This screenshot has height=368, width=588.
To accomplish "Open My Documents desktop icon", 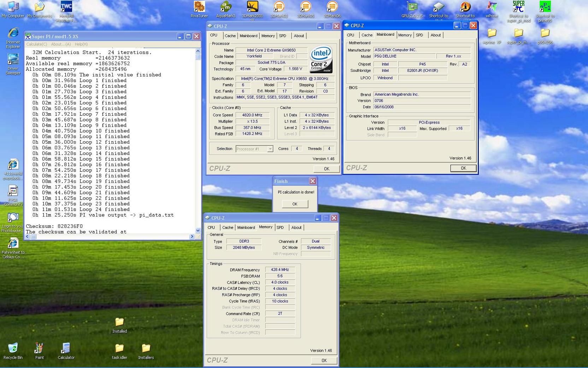I will click(40, 10).
